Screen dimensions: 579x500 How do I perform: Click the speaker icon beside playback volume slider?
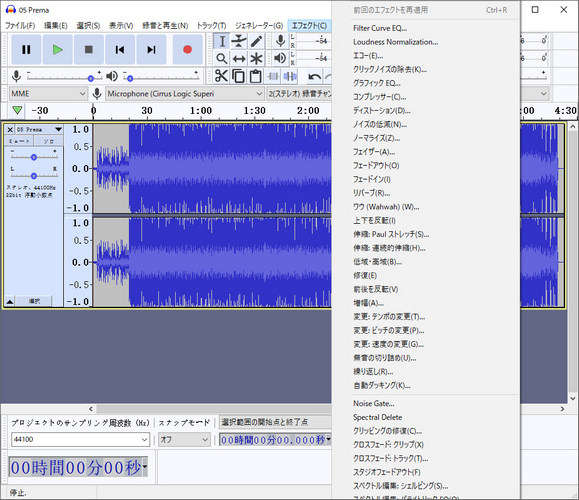click(112, 76)
